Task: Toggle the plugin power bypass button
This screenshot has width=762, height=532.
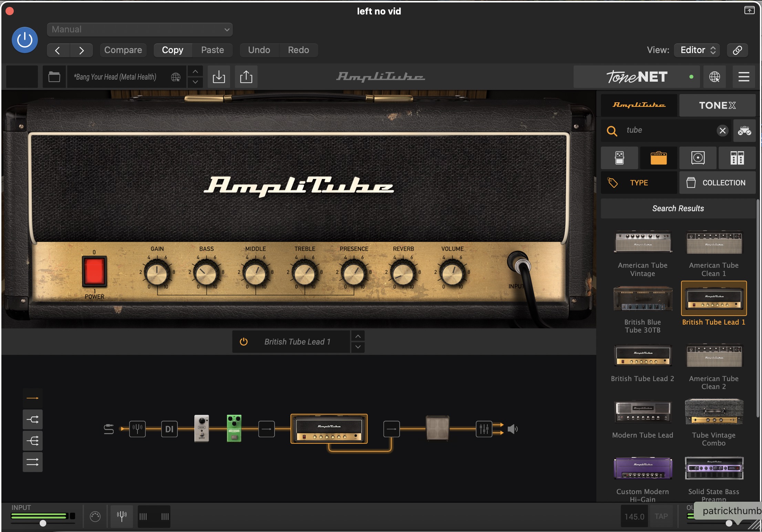Action: pyautogui.click(x=25, y=40)
